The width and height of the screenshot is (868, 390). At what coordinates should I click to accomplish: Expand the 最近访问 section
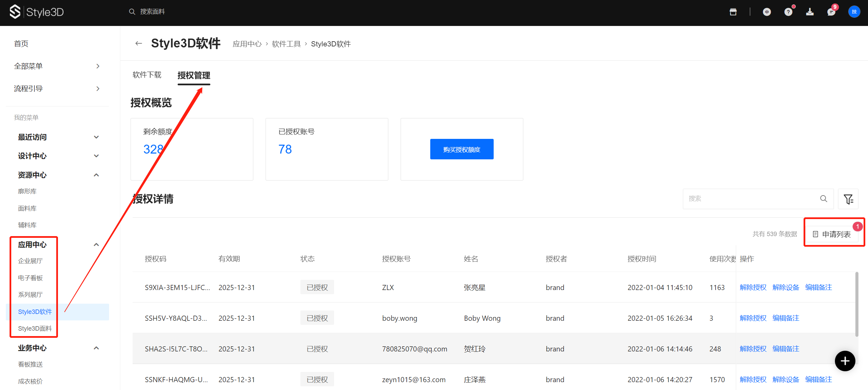96,137
